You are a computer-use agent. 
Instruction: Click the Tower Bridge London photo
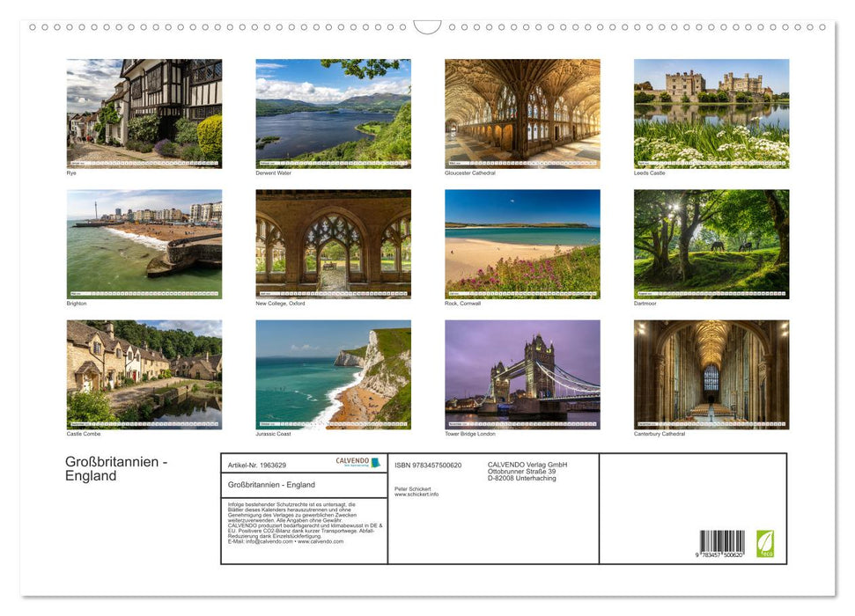[x=522, y=374]
